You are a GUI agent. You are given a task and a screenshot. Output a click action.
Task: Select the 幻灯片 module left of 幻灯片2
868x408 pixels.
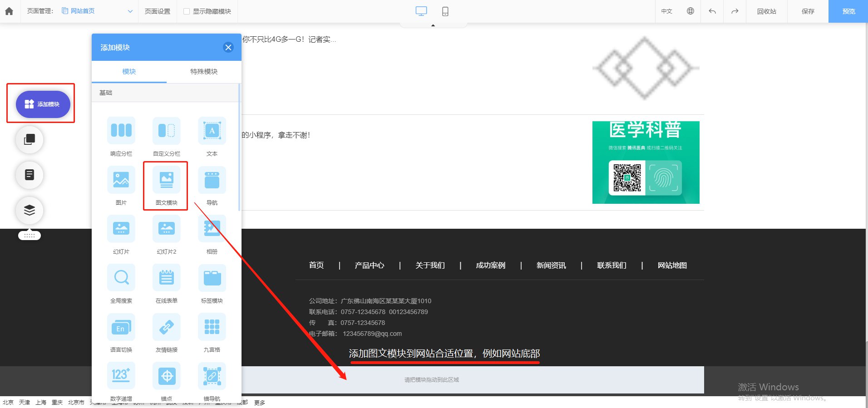[121, 229]
